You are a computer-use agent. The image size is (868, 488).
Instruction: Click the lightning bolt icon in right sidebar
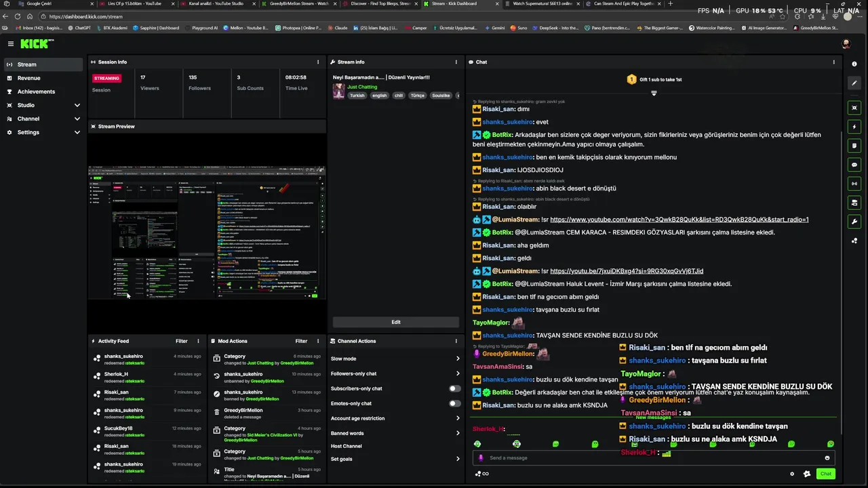(854, 127)
